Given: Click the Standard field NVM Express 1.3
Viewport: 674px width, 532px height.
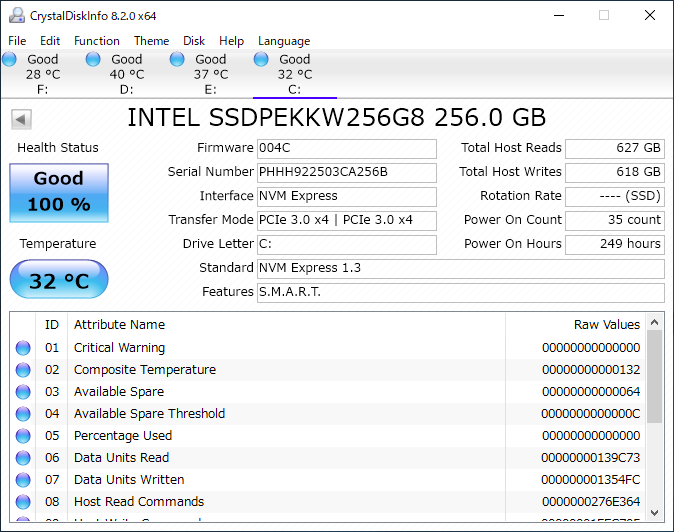Looking at the screenshot, I should click(461, 269).
